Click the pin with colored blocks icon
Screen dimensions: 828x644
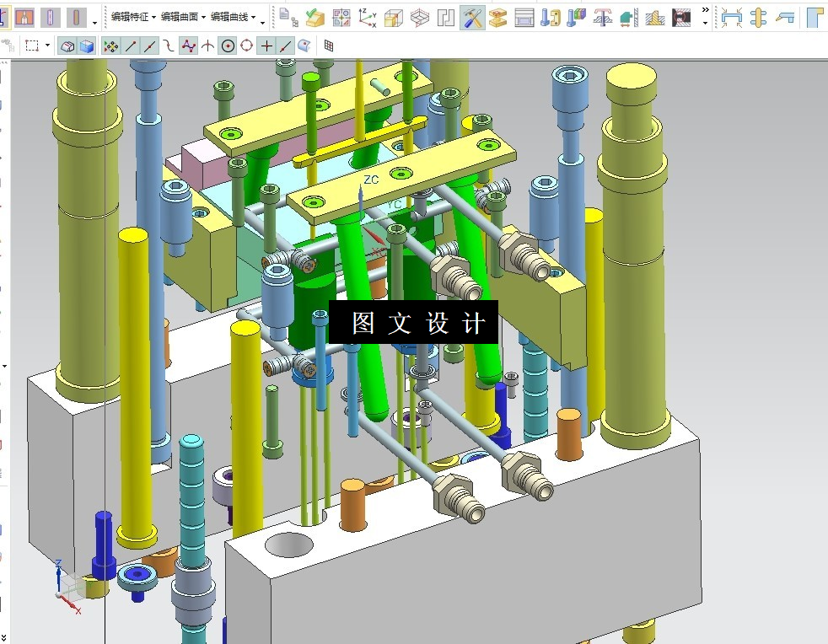click(x=576, y=18)
